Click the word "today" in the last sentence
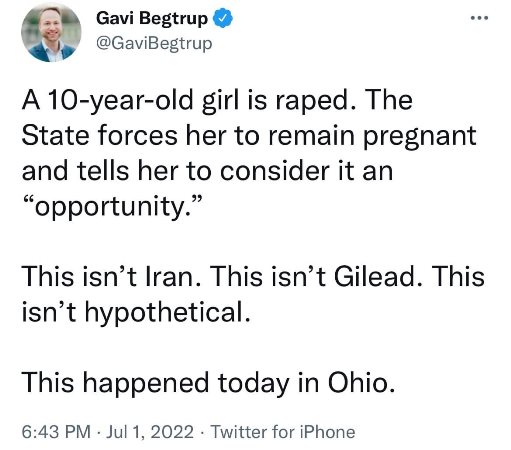This screenshot has height=450, width=511. click(x=254, y=384)
